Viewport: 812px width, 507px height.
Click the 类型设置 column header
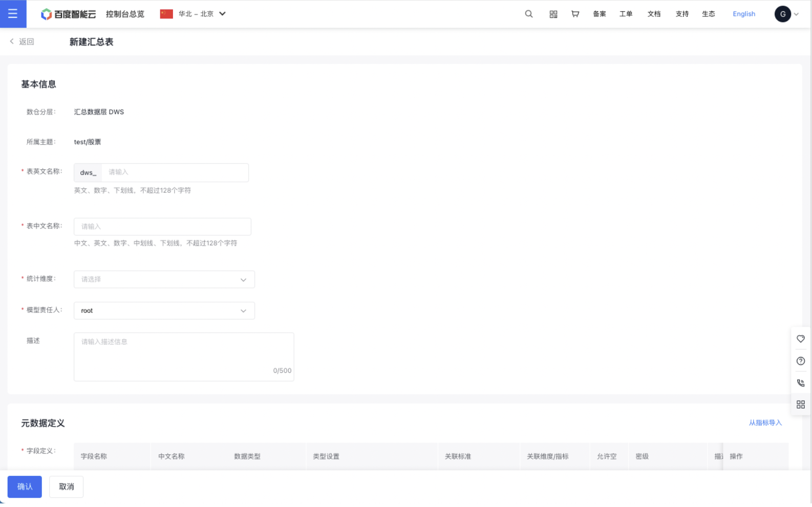coord(326,456)
